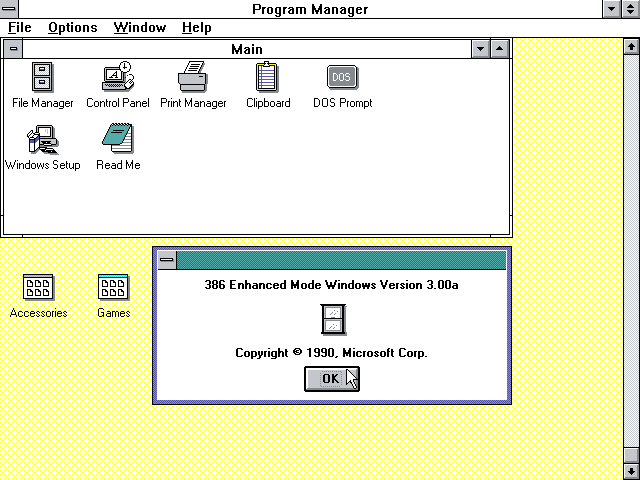Click the 'Accessories' group label
The image size is (640, 480).
[x=38, y=313]
